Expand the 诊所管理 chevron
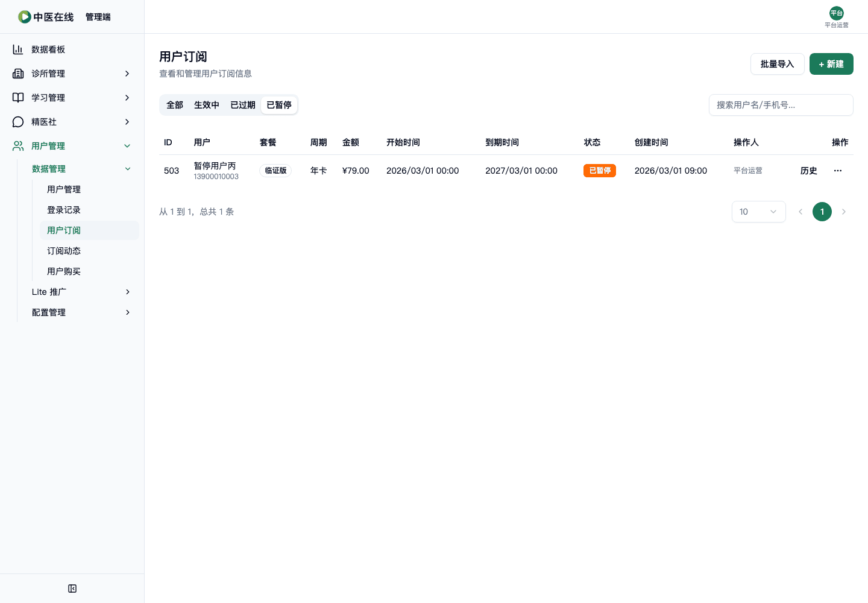Image resolution: width=868 pixels, height=603 pixels. coord(127,74)
